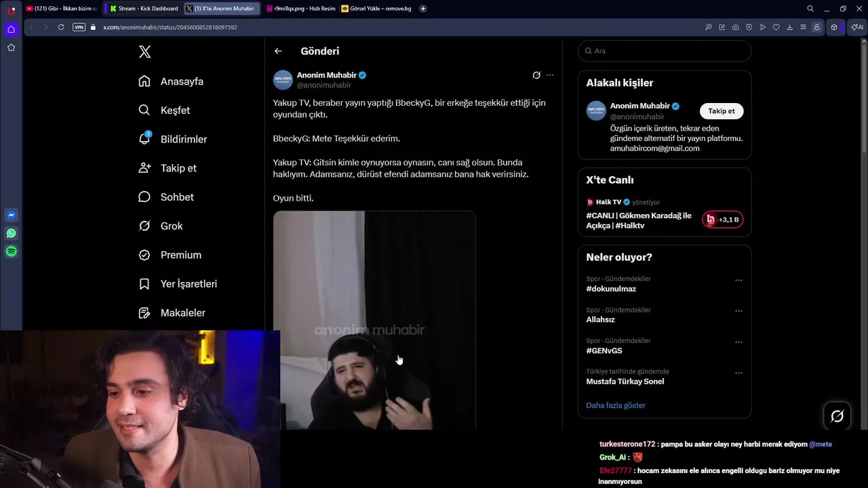Click the Opera menu logo

pos(12,11)
